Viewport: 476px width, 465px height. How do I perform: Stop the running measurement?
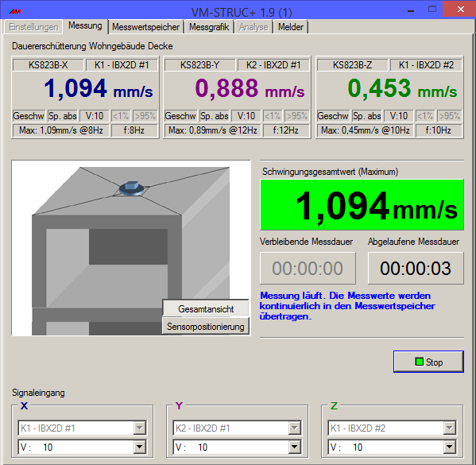pyautogui.click(x=428, y=362)
